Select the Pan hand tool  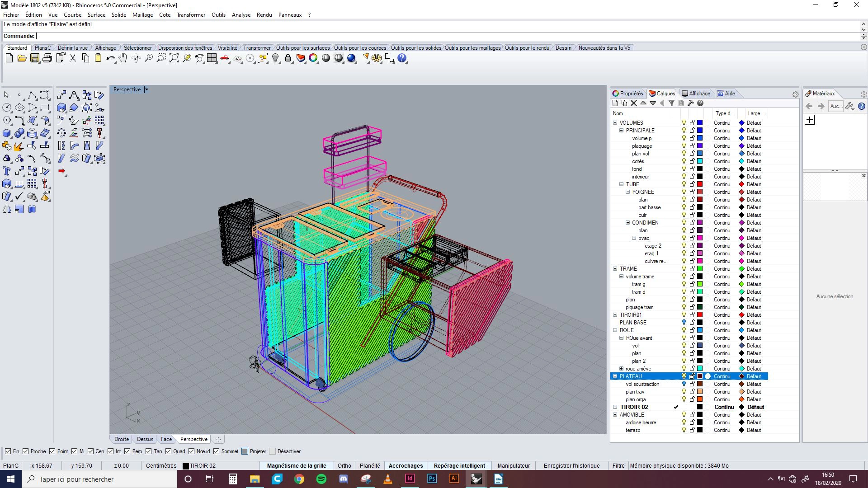[x=123, y=58]
